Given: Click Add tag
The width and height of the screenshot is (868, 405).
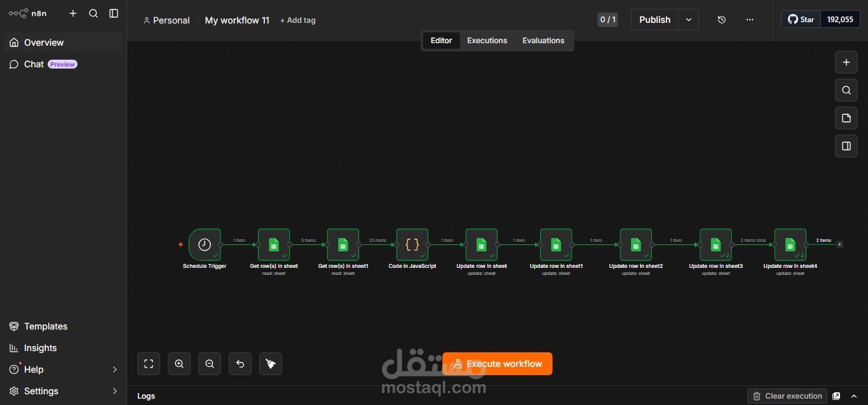Looking at the screenshot, I should point(298,20).
